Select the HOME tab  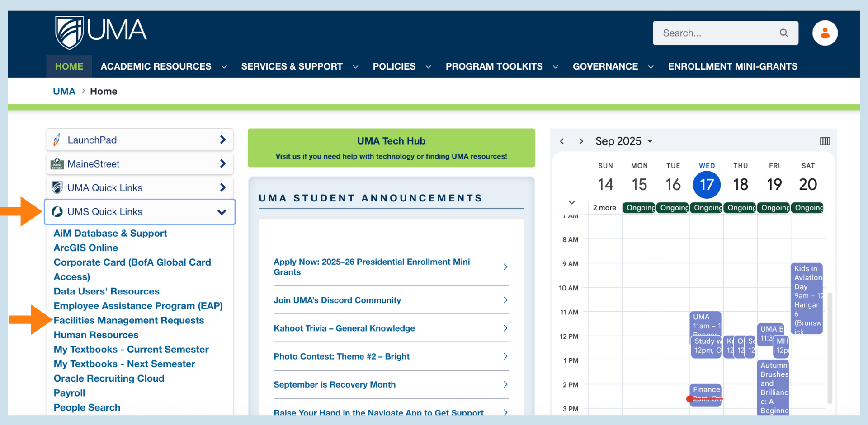pos(69,66)
